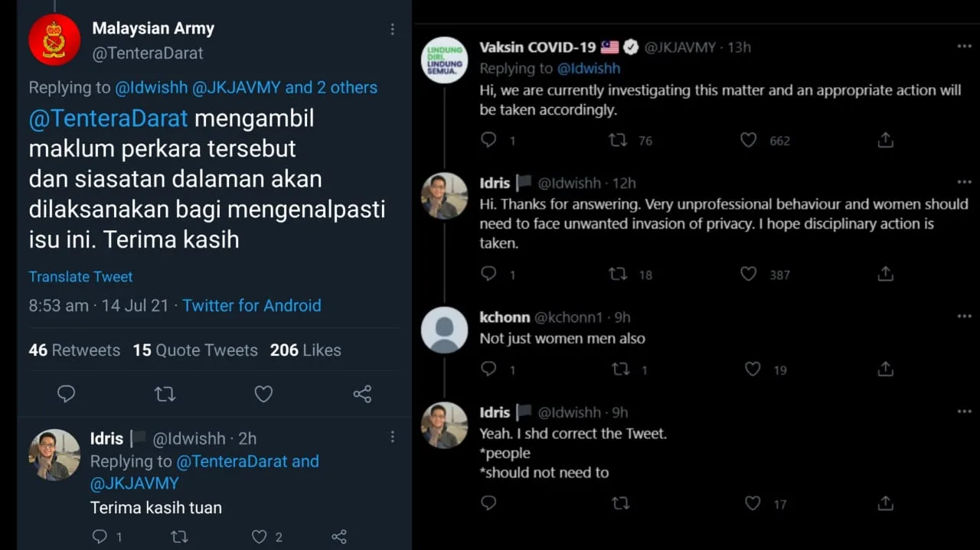The width and height of the screenshot is (980, 550).
Task: View the 15 Quote Tweets list
Action: tap(195, 350)
